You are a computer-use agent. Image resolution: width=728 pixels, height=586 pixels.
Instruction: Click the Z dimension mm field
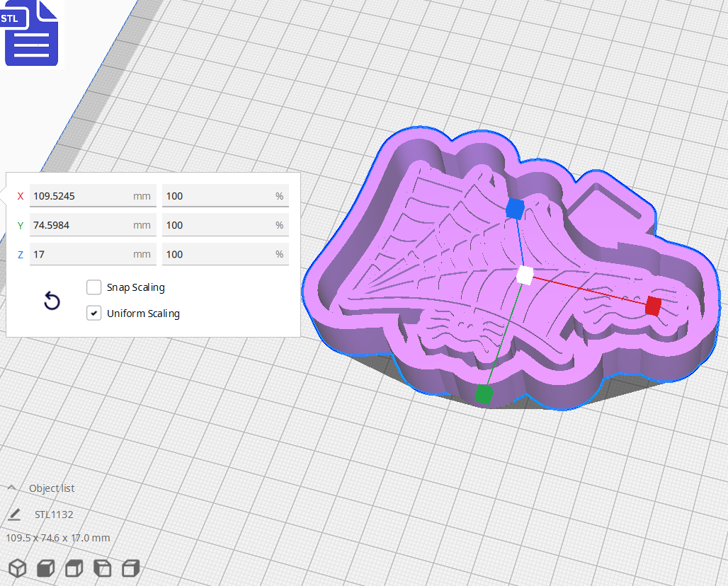coord(78,254)
